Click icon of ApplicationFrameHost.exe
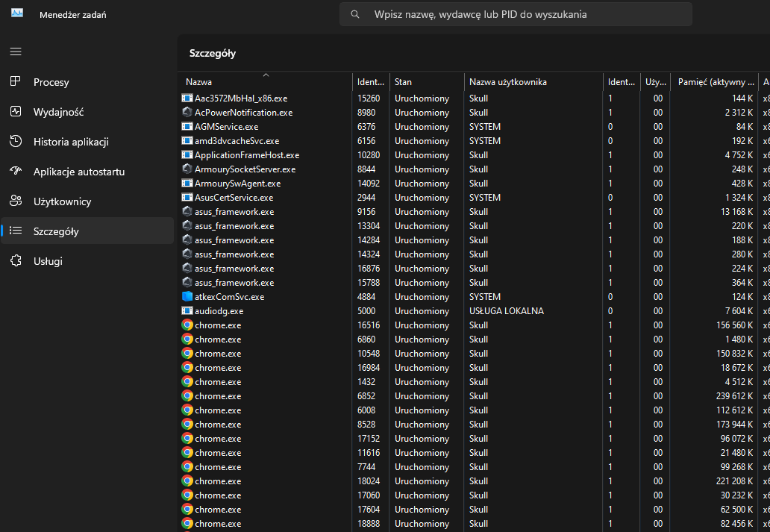This screenshot has width=770, height=532. tap(187, 155)
